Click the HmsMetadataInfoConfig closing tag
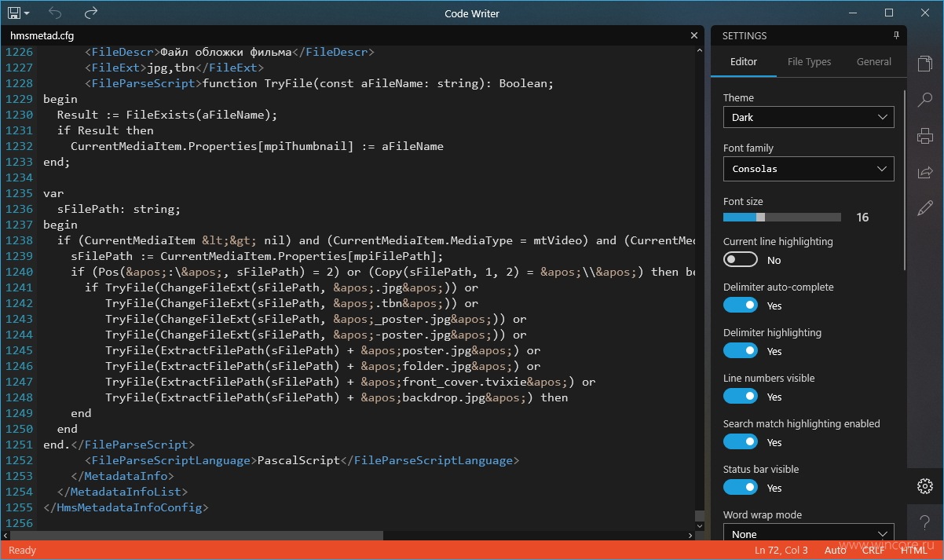The width and height of the screenshot is (944, 560). [126, 507]
